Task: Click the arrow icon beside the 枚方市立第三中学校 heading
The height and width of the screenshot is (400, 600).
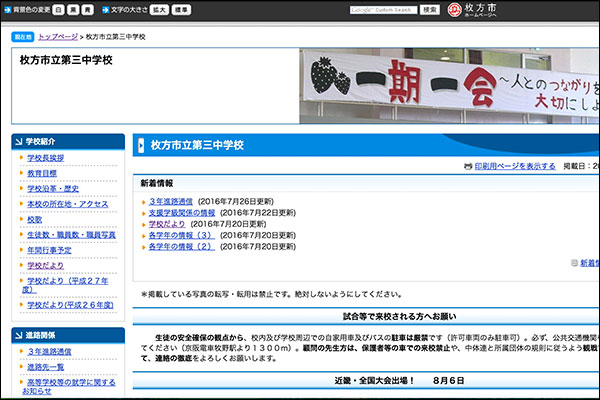Action: click(140, 145)
